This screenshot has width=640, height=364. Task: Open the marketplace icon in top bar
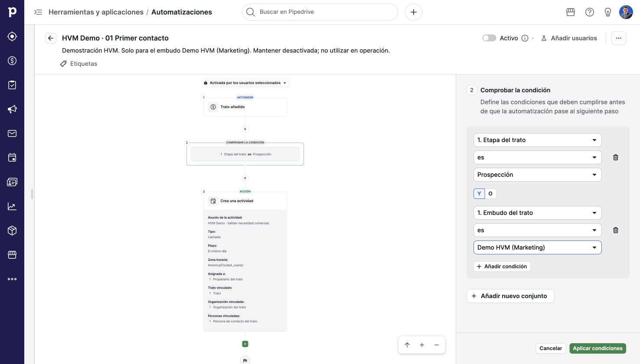click(571, 12)
